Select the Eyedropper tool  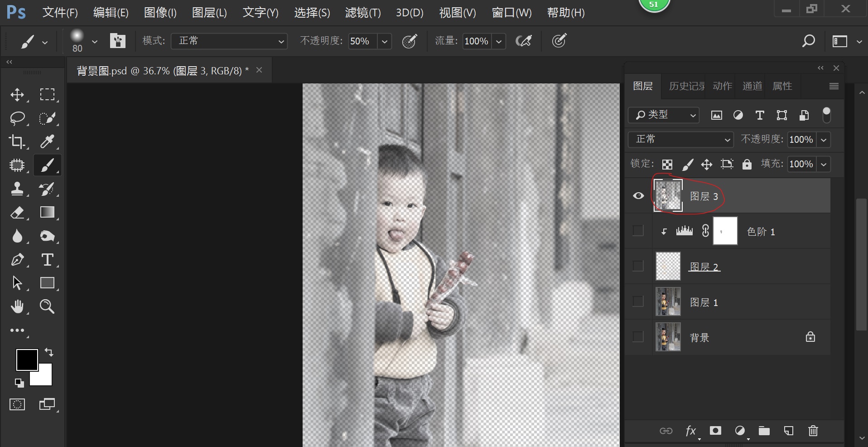(47, 142)
